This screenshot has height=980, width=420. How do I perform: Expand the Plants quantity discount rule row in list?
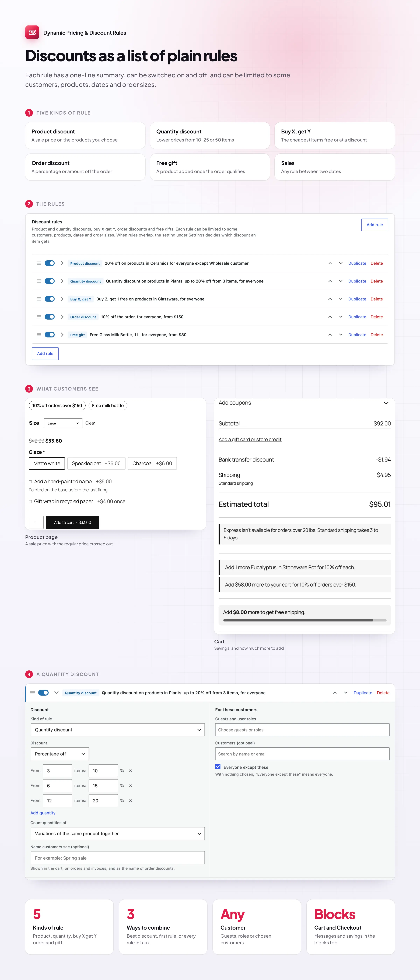tap(62, 281)
